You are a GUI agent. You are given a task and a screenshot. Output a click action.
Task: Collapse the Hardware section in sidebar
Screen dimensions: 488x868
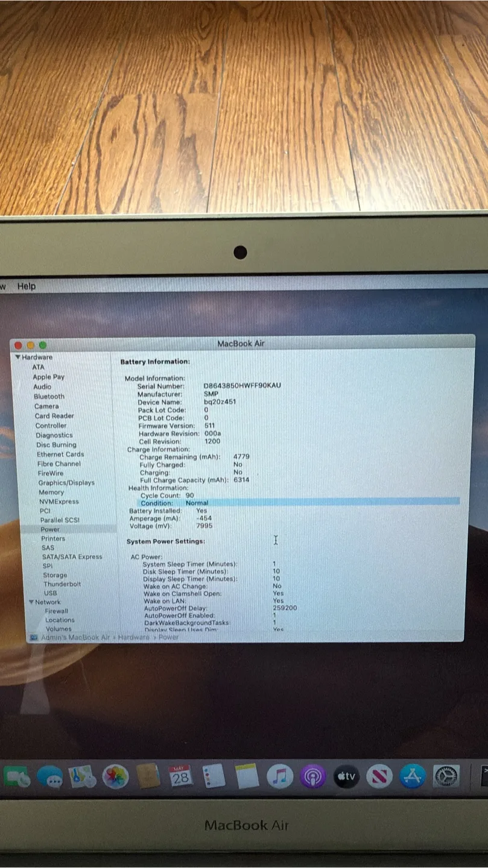click(18, 357)
